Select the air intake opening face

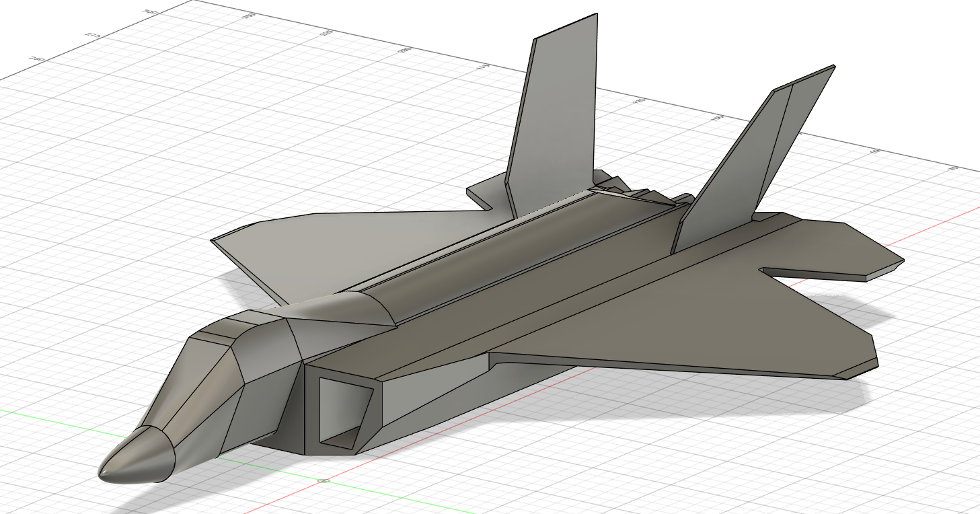[344, 414]
